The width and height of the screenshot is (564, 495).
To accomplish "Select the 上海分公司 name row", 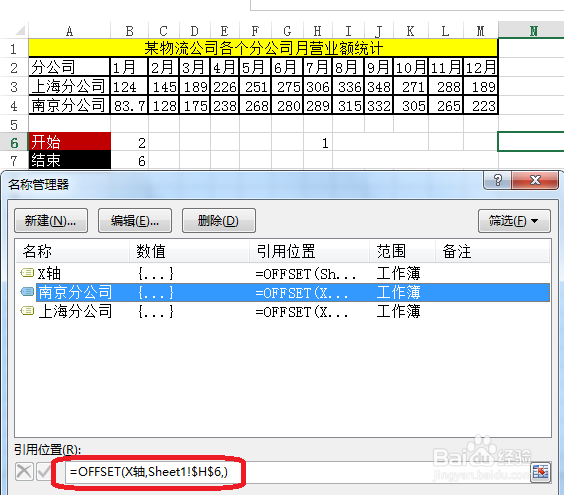I will 283,311.
